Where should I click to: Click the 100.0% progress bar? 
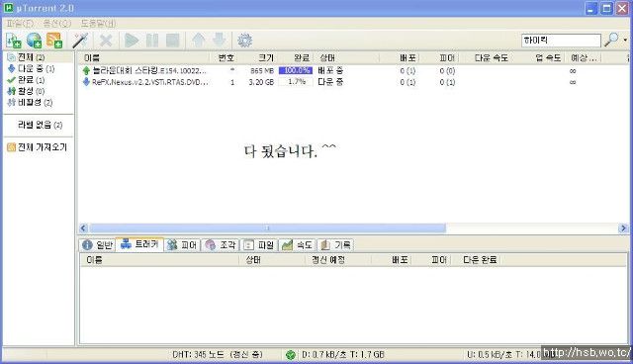[x=296, y=70]
